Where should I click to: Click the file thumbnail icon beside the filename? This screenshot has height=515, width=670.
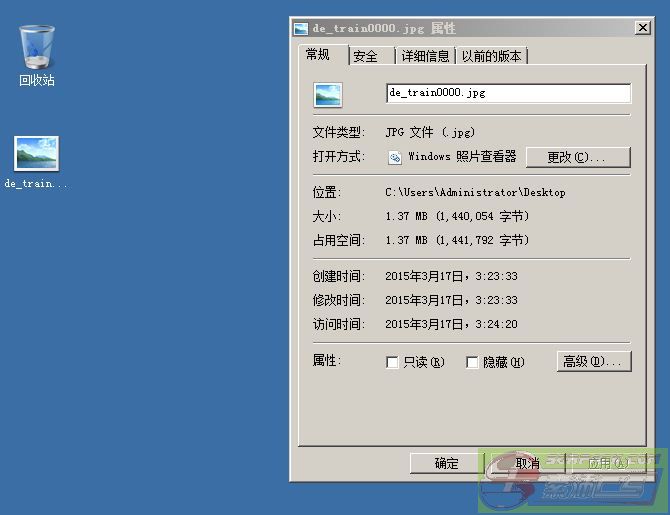(x=328, y=95)
